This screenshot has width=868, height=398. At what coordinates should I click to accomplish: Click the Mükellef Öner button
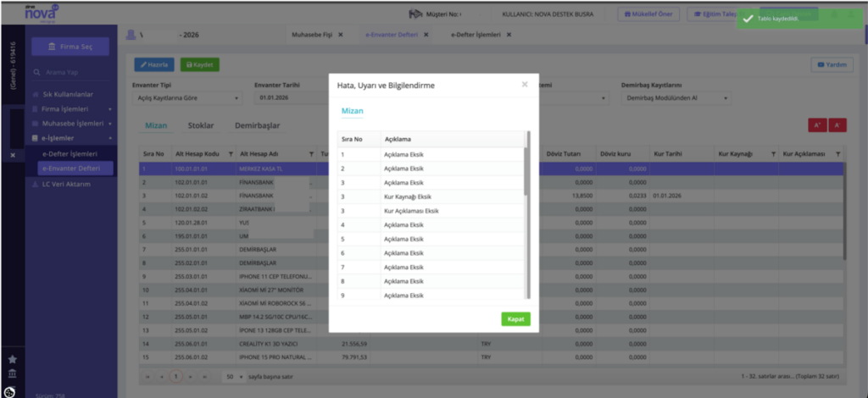648,14
